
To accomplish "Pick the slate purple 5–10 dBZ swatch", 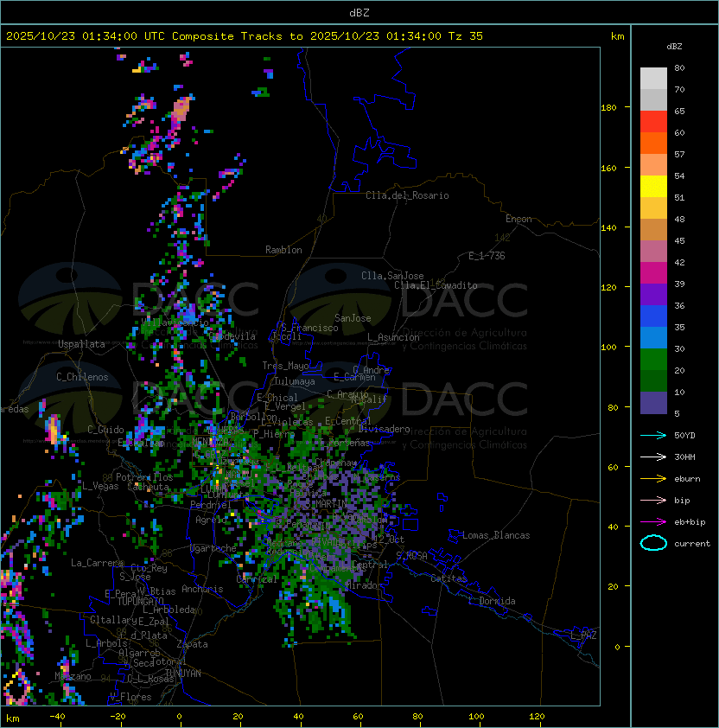I will [653, 403].
